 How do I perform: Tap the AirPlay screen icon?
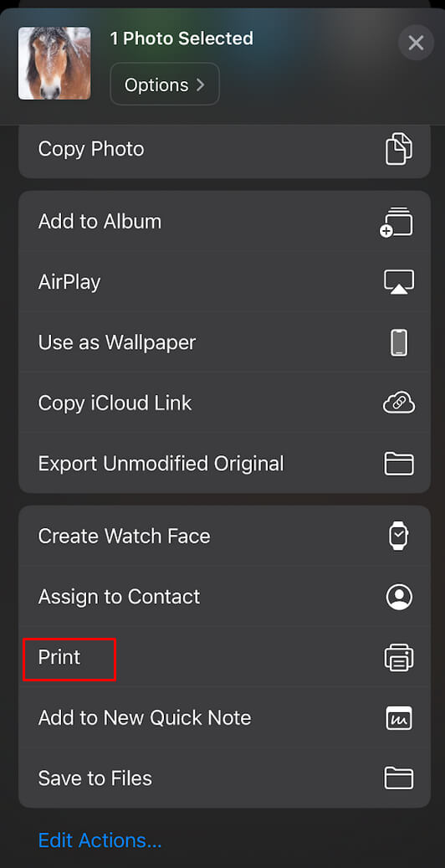pyautogui.click(x=399, y=282)
